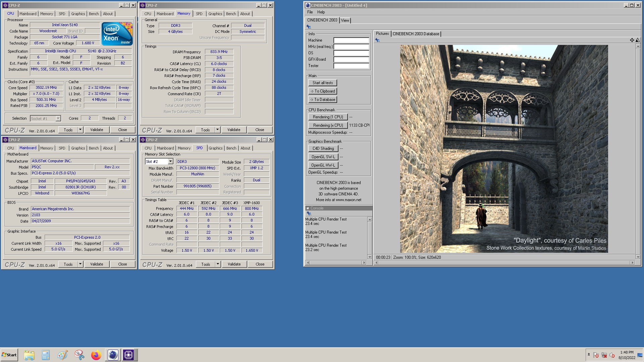Click the CPU-Z title bar icon of the CPU window
This screenshot has height=362, width=644.
coord(5,5)
